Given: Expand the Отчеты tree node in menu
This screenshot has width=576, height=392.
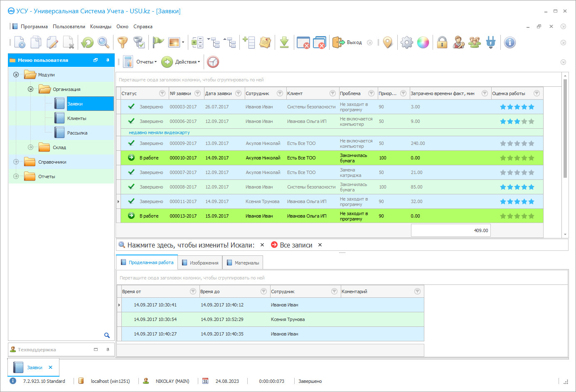Looking at the screenshot, I should (16, 176).
